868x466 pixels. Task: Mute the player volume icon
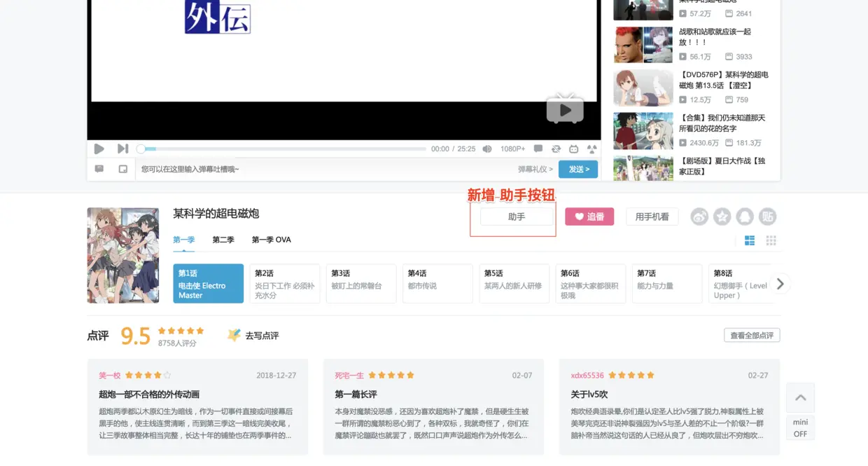[487, 149]
